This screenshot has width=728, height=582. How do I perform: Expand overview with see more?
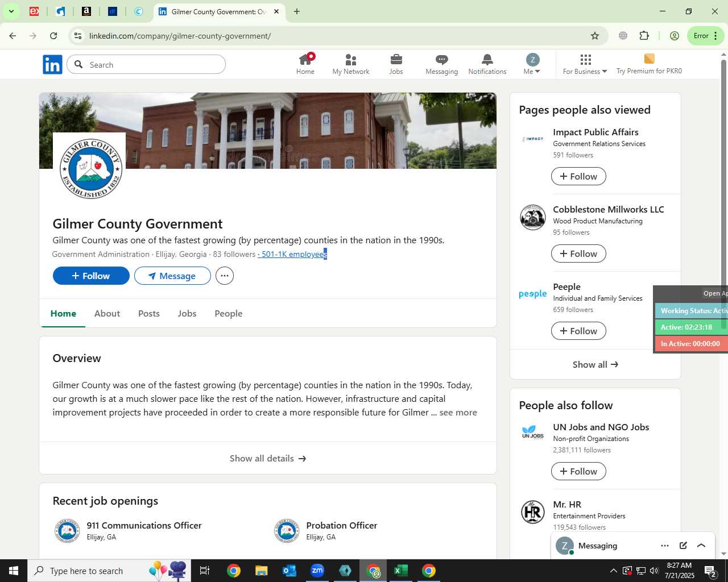pyautogui.click(x=458, y=413)
